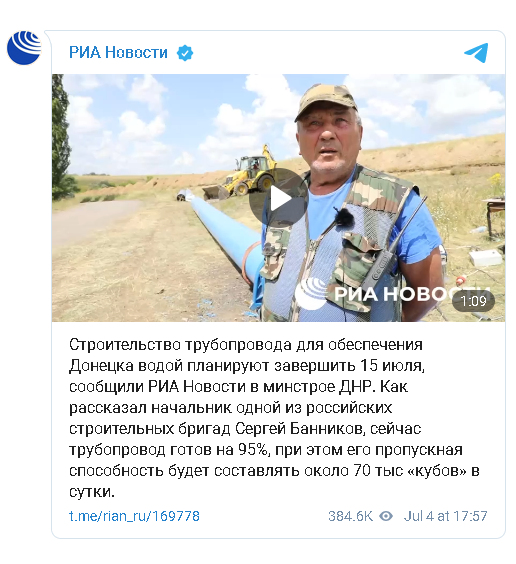Click the eye views icon

click(386, 516)
